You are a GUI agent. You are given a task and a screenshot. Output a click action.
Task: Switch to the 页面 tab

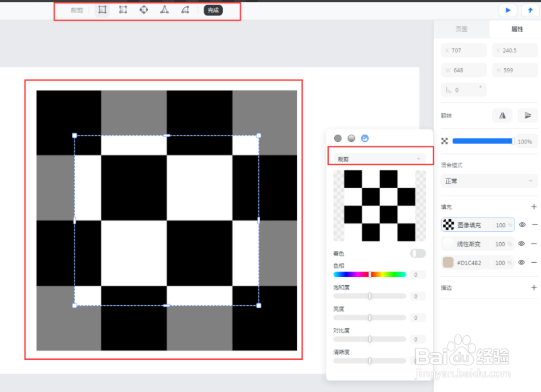click(x=461, y=29)
